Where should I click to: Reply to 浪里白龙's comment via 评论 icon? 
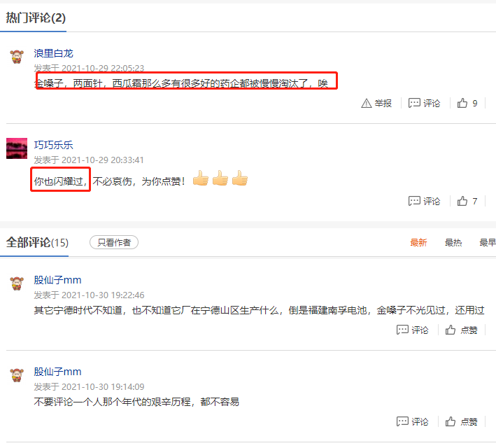[x=424, y=103]
